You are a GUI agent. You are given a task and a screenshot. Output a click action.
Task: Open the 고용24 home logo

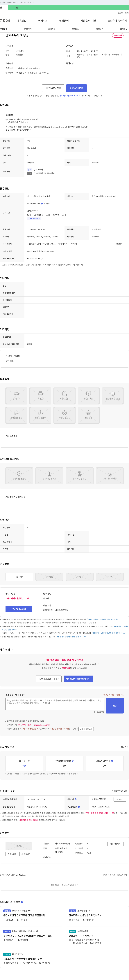(5, 21)
